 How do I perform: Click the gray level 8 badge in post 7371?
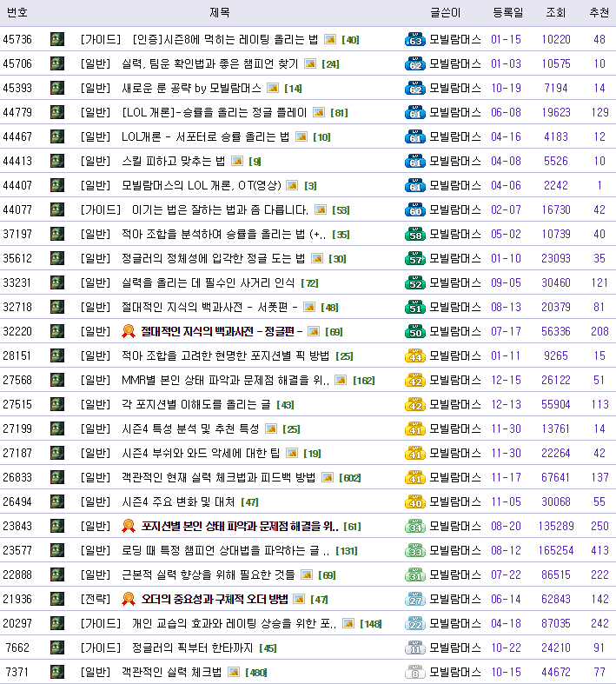(x=414, y=673)
